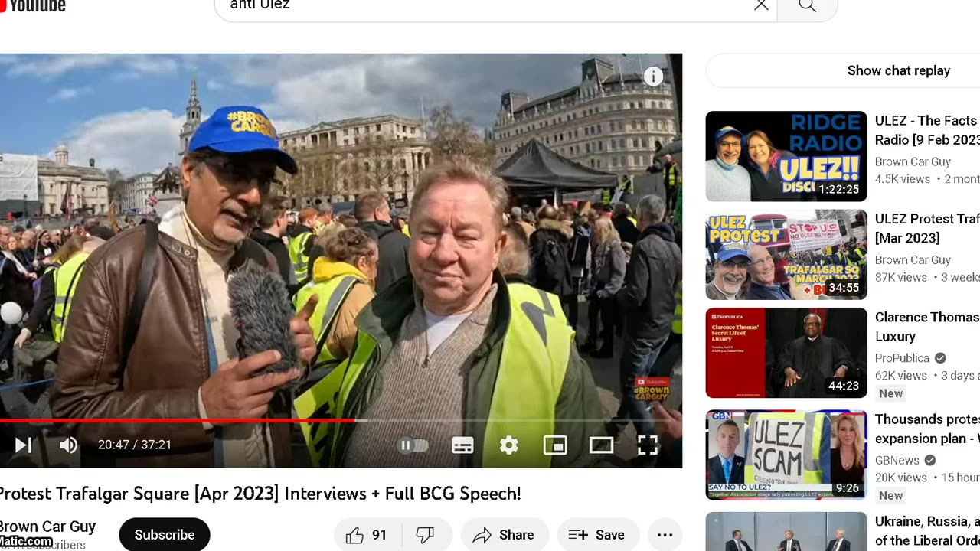The height and width of the screenshot is (551, 980).
Task: Open the YouTube home logo
Action: pos(33,5)
